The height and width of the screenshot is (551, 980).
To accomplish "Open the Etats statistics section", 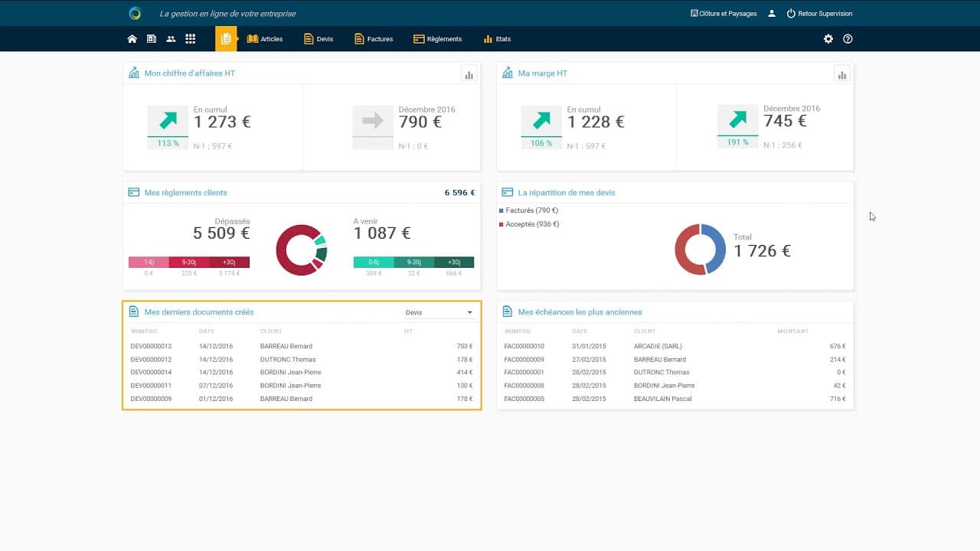I will pyautogui.click(x=497, y=38).
